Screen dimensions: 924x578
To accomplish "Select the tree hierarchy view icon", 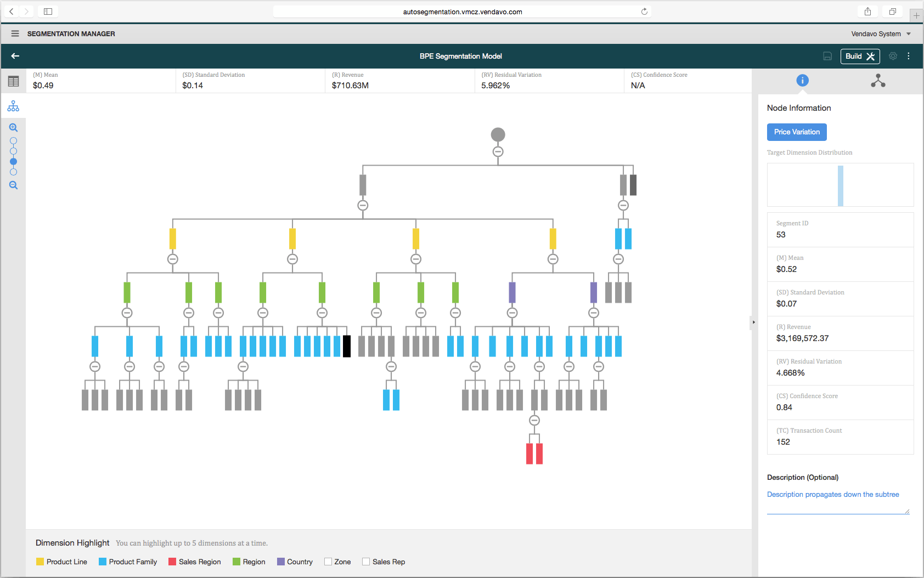I will click(x=13, y=106).
